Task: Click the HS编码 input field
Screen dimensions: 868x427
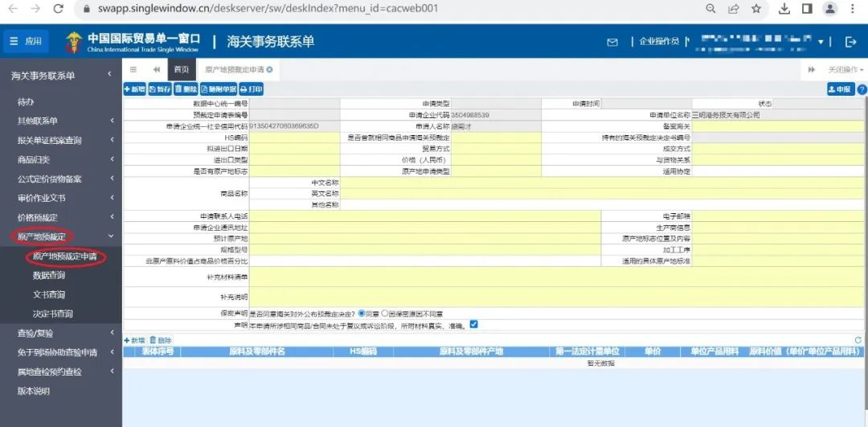Action: [x=294, y=138]
